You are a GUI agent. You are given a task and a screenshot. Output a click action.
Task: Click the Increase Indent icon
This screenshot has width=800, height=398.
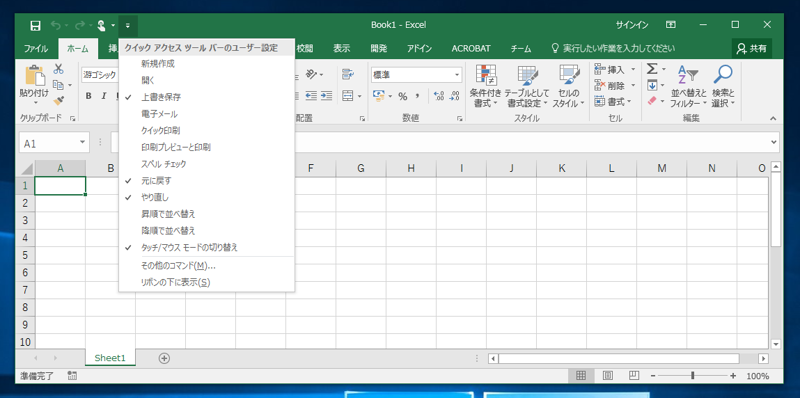pyautogui.click(x=327, y=95)
